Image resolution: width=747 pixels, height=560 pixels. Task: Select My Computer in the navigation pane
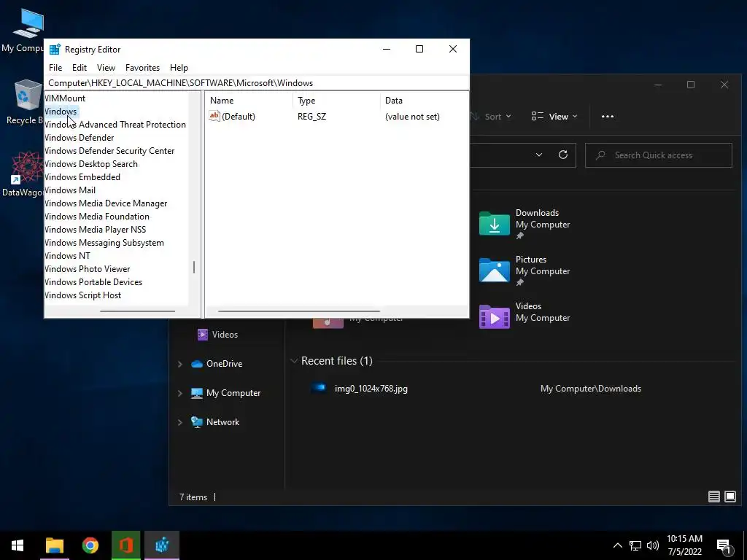tap(226, 393)
